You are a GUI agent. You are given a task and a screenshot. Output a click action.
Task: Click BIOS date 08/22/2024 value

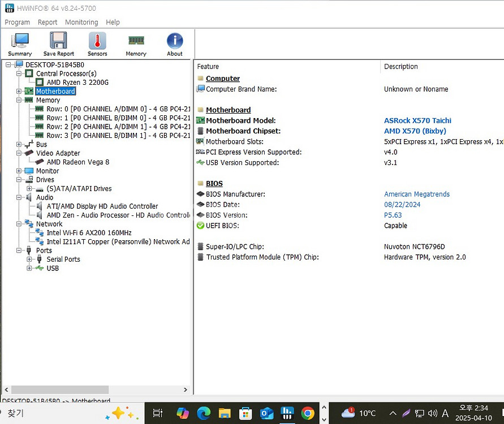[x=402, y=205]
